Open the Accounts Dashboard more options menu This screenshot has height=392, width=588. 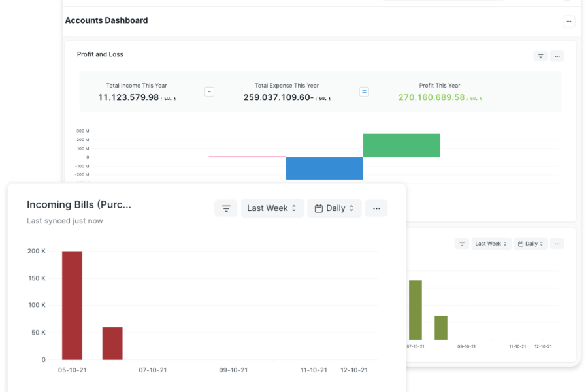pyautogui.click(x=568, y=22)
